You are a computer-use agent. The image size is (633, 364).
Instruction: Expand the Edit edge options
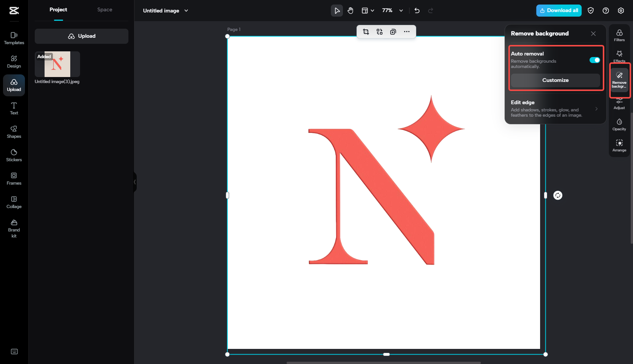(597, 109)
